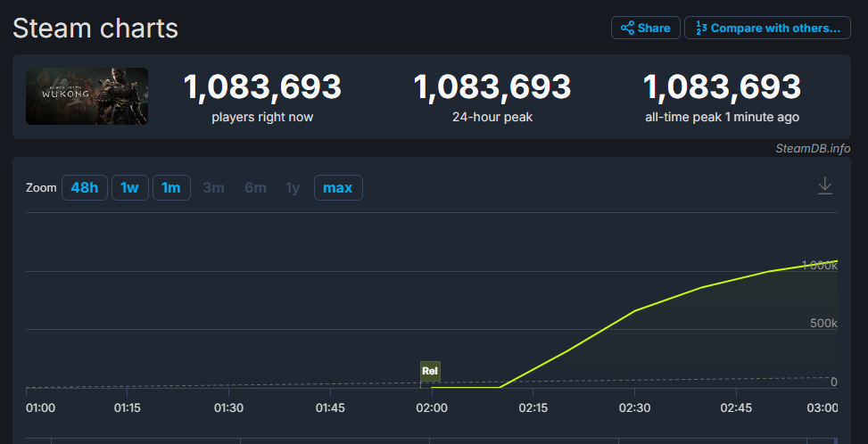
Task: Click the Share button
Action: coord(646,28)
